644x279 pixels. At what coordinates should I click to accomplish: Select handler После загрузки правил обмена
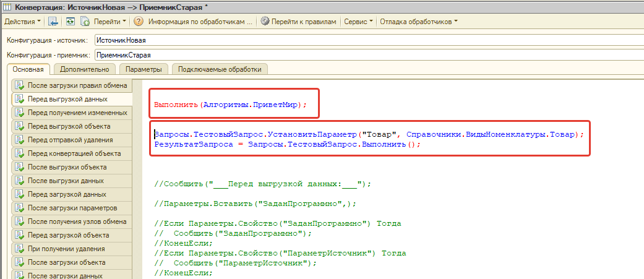pyautogui.click(x=72, y=85)
